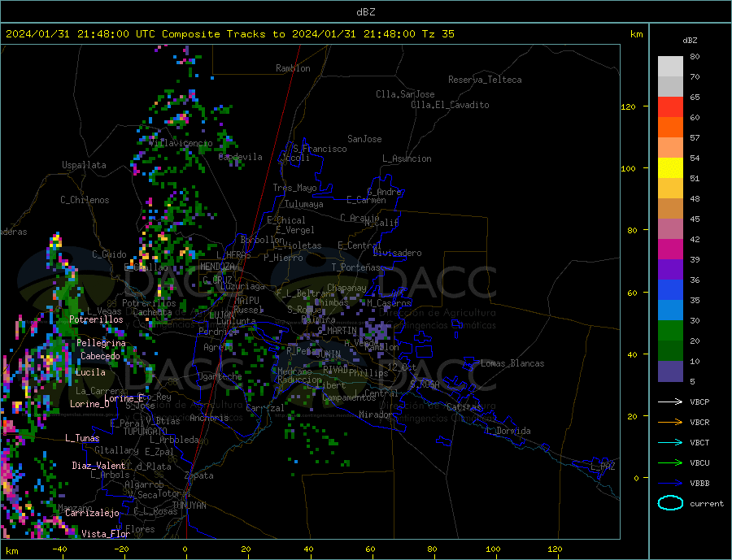The image size is (732, 560).
Task: Click the Zapata map label
Action: [x=199, y=475]
